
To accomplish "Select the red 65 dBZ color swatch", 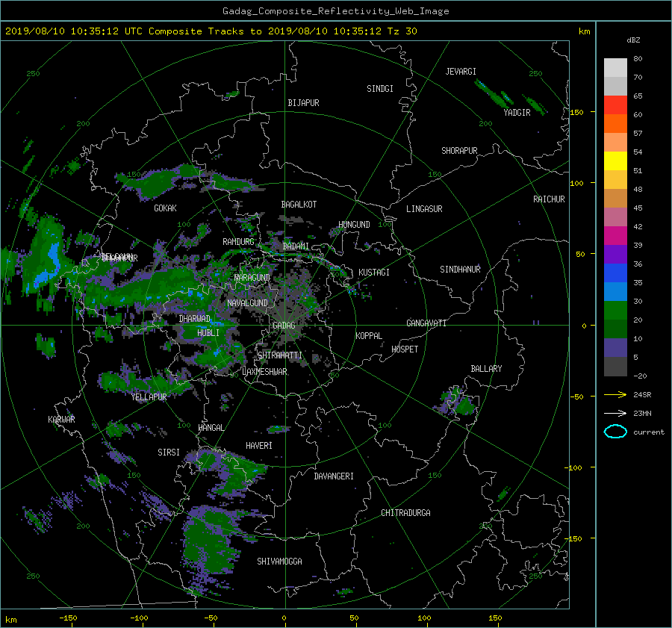I will tap(615, 105).
